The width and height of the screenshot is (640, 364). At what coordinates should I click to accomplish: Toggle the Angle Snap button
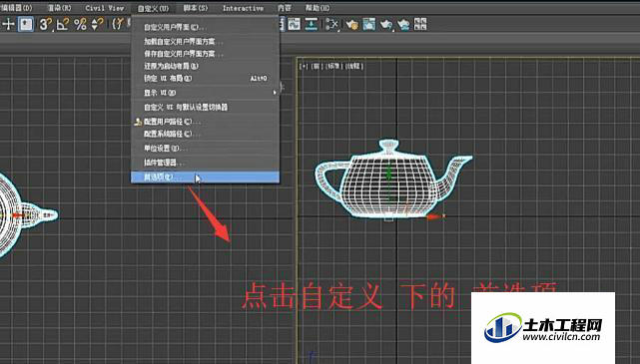click(63, 25)
